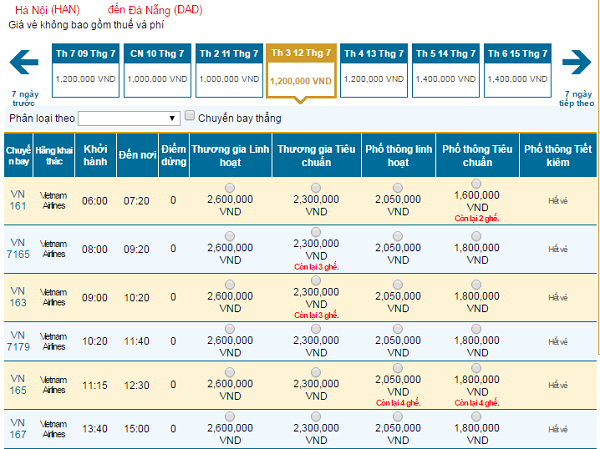Select Thương gia Linh hoạt fare for VN 161

tap(231, 187)
